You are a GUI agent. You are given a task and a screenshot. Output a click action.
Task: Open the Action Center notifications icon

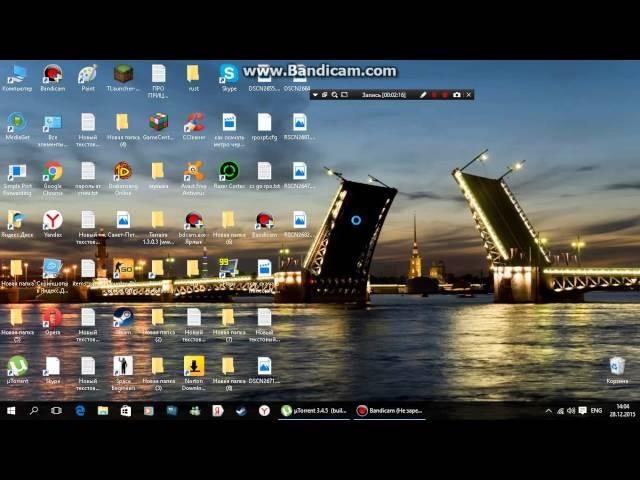coord(583,411)
